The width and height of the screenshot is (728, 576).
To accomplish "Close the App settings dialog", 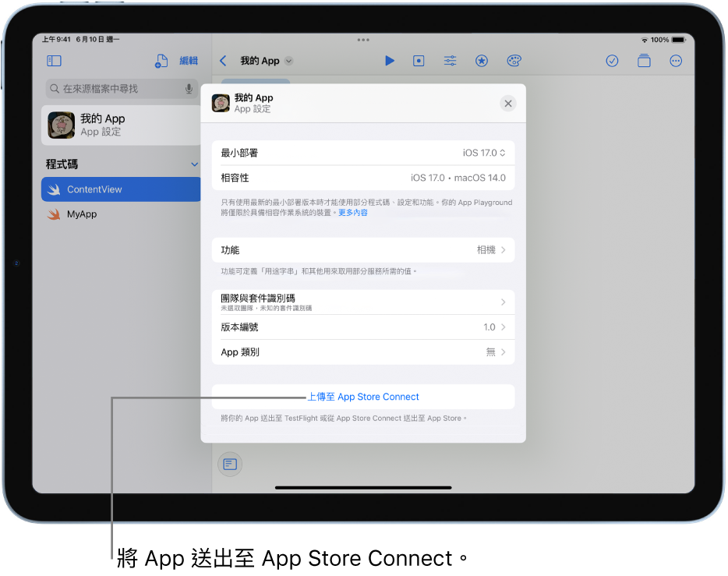I will pyautogui.click(x=508, y=104).
